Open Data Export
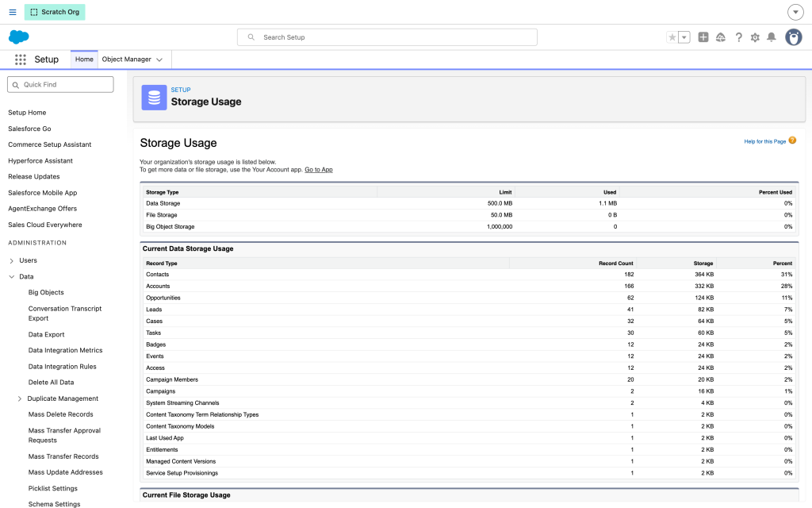The width and height of the screenshot is (812, 508). pos(47,335)
